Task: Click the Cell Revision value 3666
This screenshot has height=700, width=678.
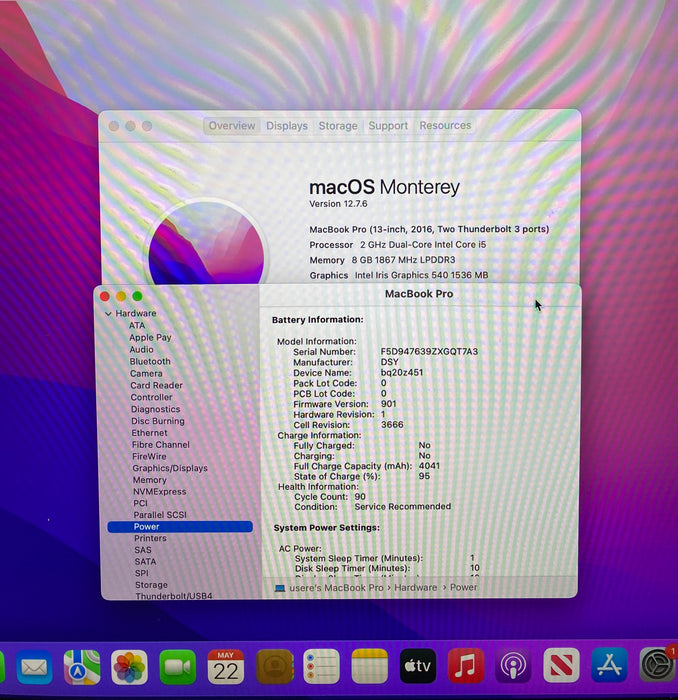Action: [392, 425]
